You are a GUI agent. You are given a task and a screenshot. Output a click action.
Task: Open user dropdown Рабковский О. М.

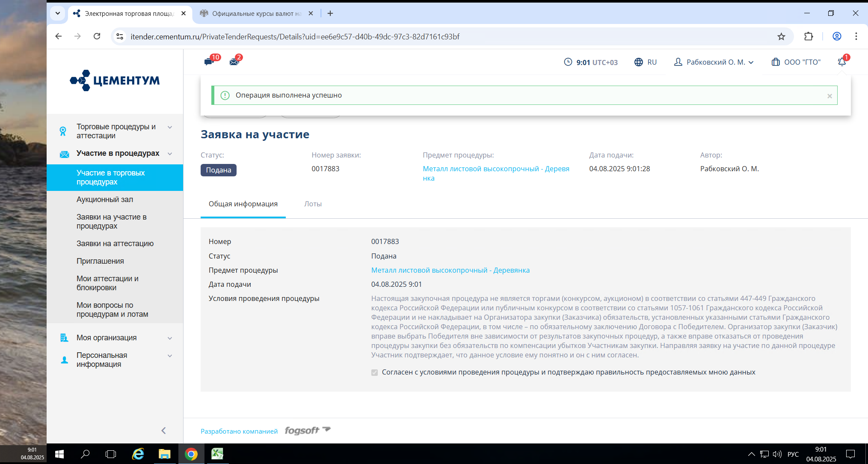[x=714, y=62]
